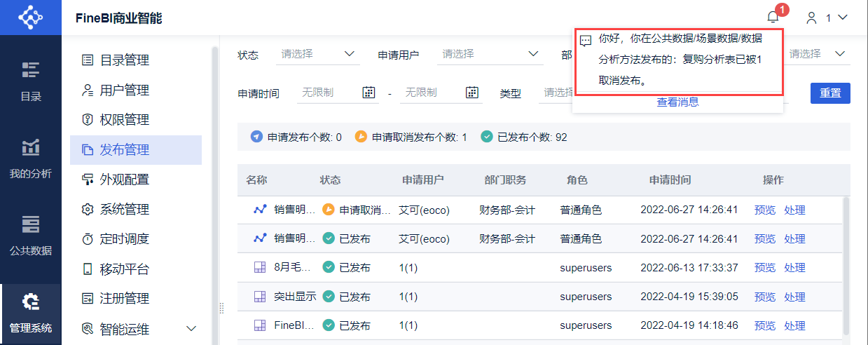Screen dimensions: 868x345
Task: Click the notification bell icon
Action: (773, 18)
